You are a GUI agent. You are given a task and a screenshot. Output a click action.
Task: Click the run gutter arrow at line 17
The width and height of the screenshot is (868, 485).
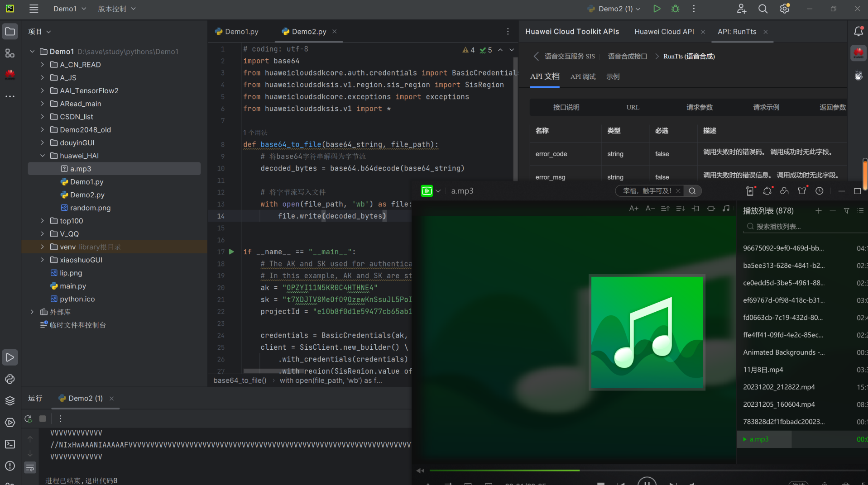[231, 252]
